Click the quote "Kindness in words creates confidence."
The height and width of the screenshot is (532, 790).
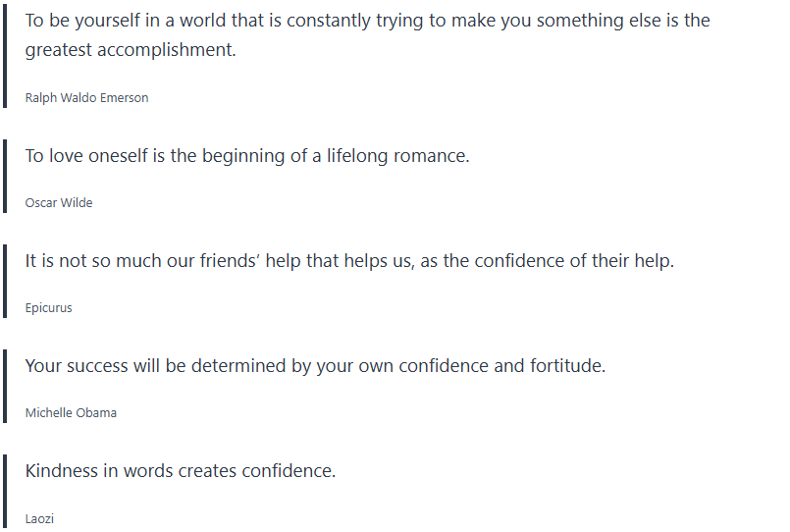pyautogui.click(x=181, y=471)
